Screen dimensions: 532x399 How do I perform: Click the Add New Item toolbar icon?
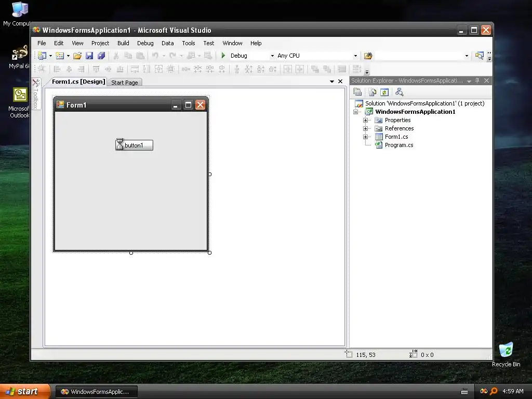click(60, 56)
